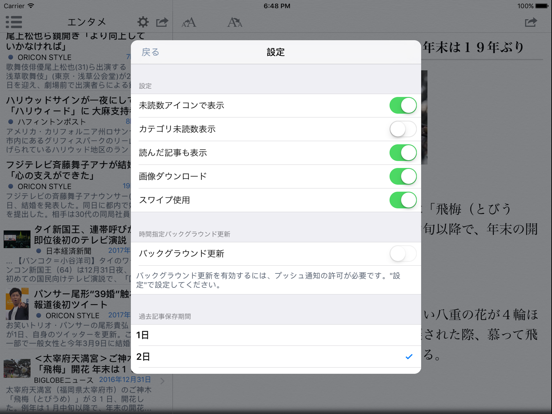Select 2日 retention period
Image resolution: width=552 pixels, height=414 pixels.
276,357
